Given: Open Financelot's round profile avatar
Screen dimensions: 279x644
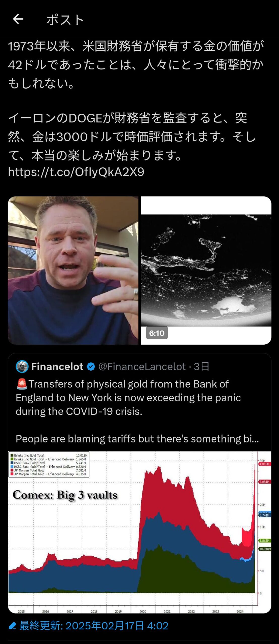Looking at the screenshot, I should [x=22, y=367].
